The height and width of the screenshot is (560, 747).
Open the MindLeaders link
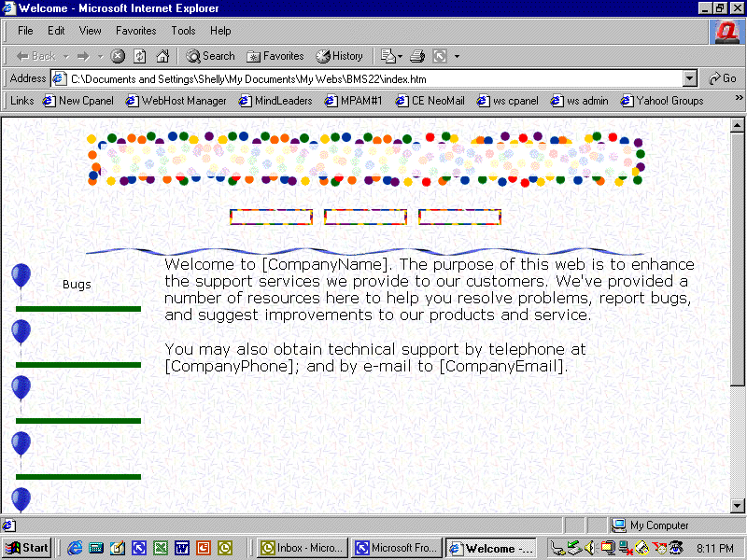[275, 101]
